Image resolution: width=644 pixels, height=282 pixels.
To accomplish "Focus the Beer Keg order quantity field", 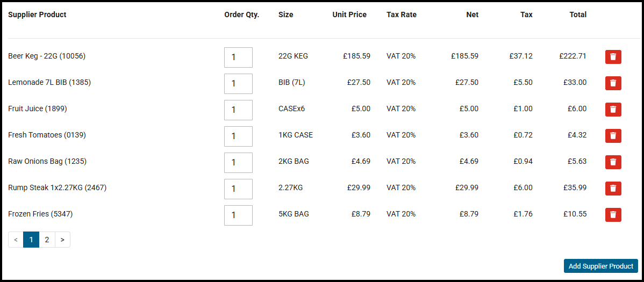I will (238, 57).
